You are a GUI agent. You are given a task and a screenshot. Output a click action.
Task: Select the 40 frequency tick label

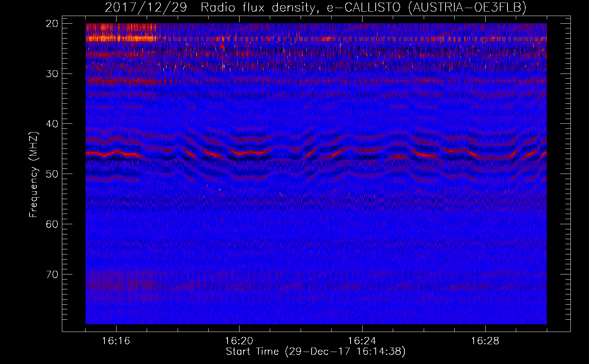(x=52, y=124)
